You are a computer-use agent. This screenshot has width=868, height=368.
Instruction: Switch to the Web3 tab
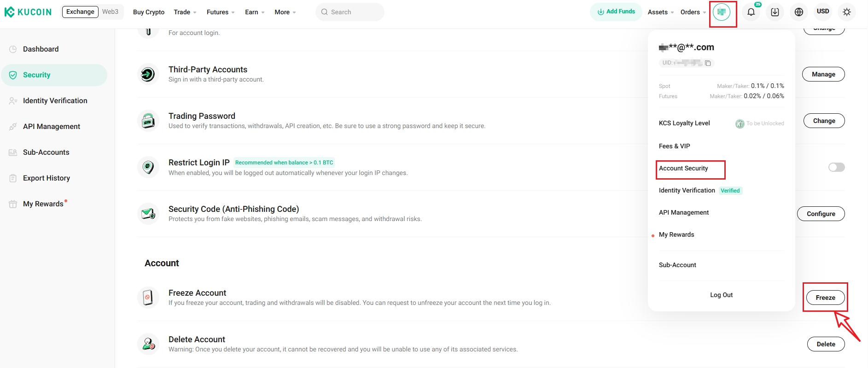[111, 12]
